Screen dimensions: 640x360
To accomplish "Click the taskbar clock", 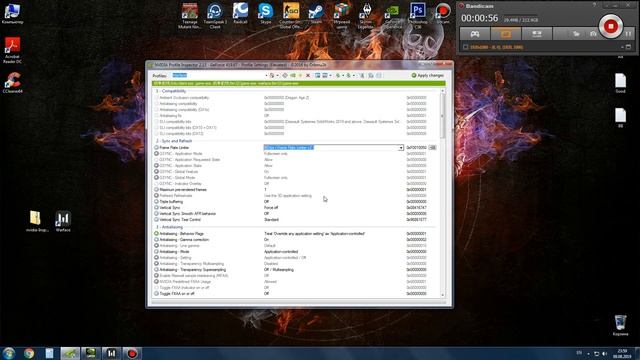I will [622, 353].
